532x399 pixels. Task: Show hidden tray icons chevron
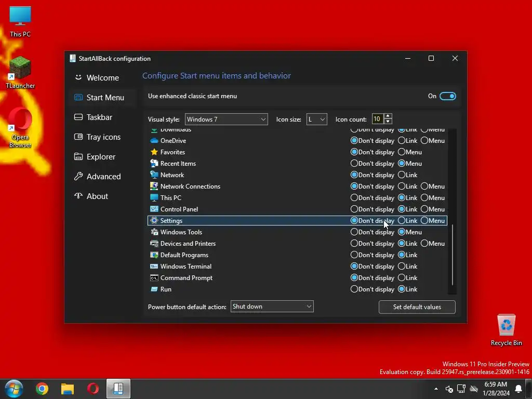click(x=436, y=389)
